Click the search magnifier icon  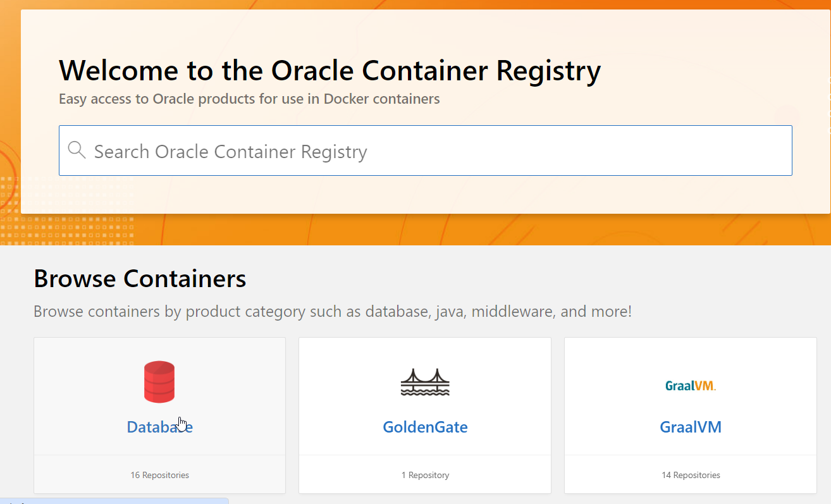[77, 151]
